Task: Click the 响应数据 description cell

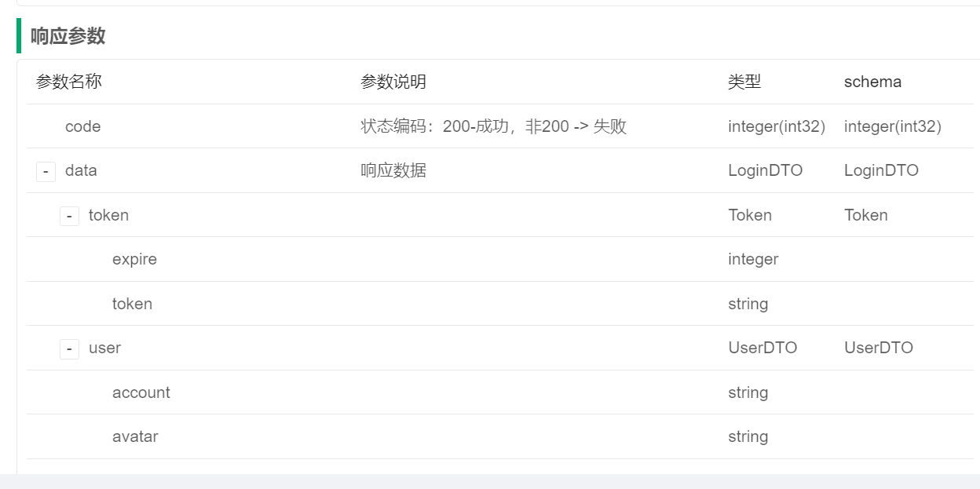Action: [x=393, y=170]
